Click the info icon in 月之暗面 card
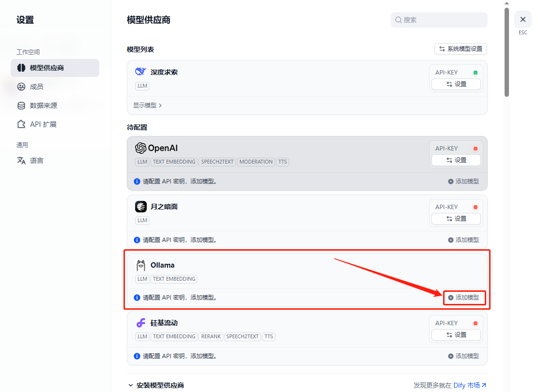The image size is (538, 392). [137, 240]
